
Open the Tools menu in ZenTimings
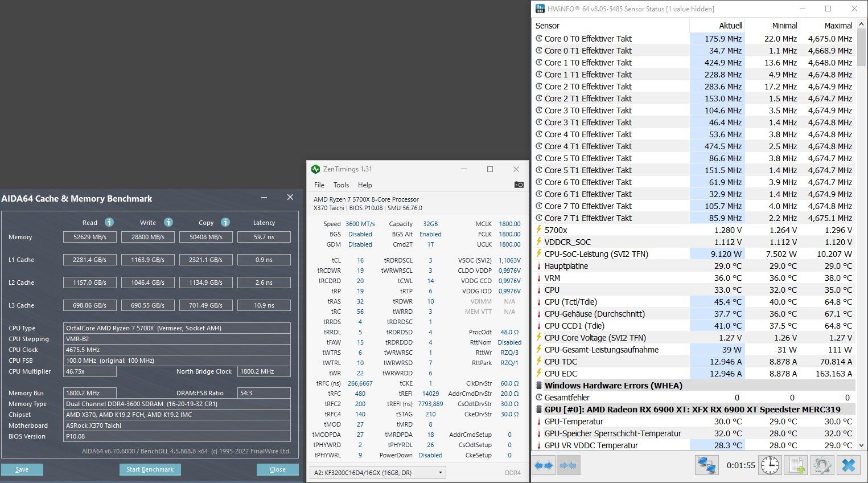(x=341, y=185)
